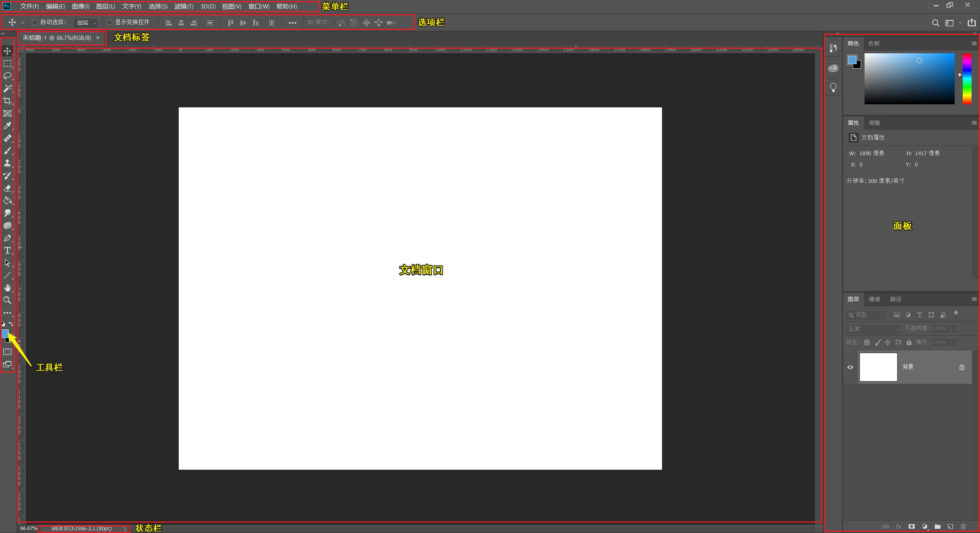Select the Move tool
The height and width of the screenshot is (533, 980).
pyautogui.click(x=8, y=50)
